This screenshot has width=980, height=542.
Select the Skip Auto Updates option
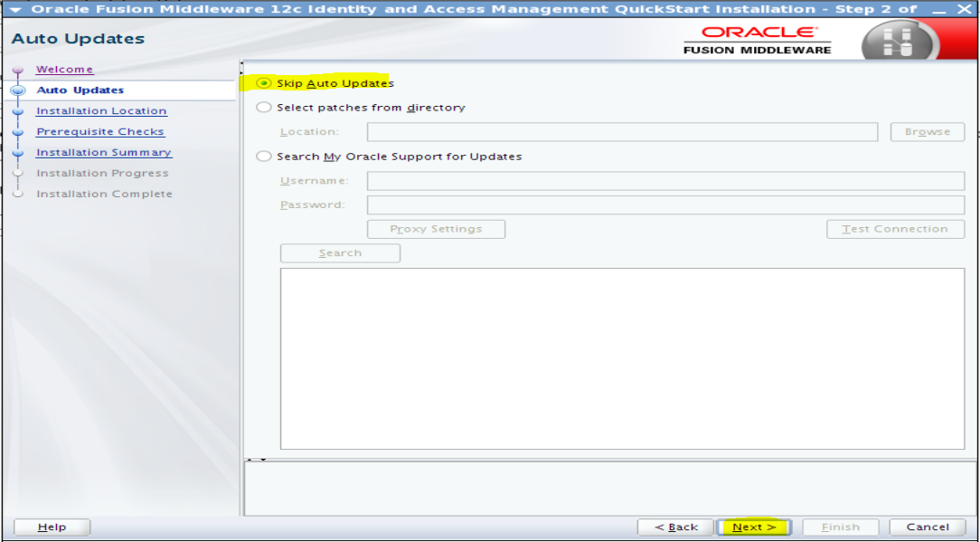[x=263, y=82]
